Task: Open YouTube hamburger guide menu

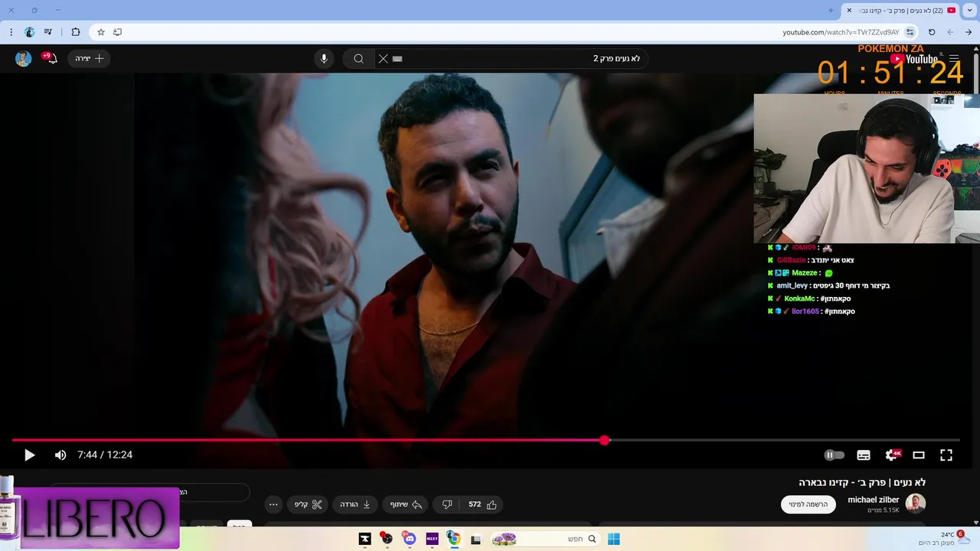Action: [954, 58]
